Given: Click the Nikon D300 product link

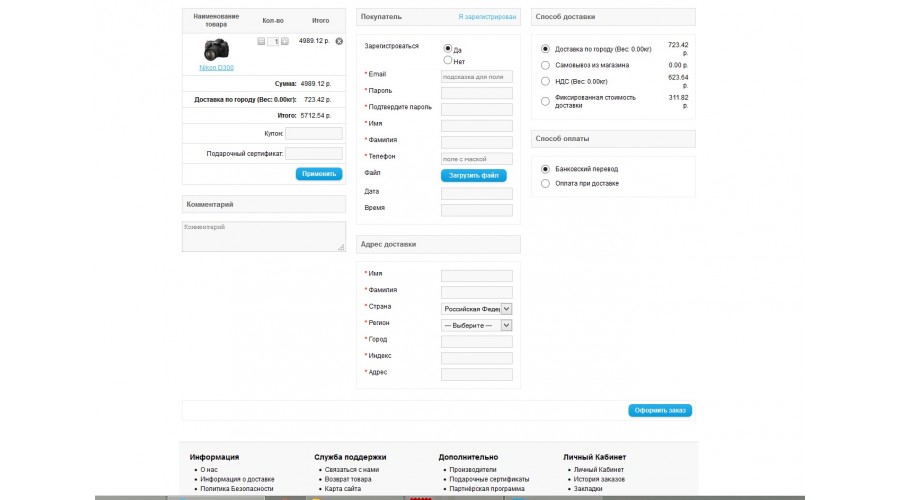Looking at the screenshot, I should (216, 68).
